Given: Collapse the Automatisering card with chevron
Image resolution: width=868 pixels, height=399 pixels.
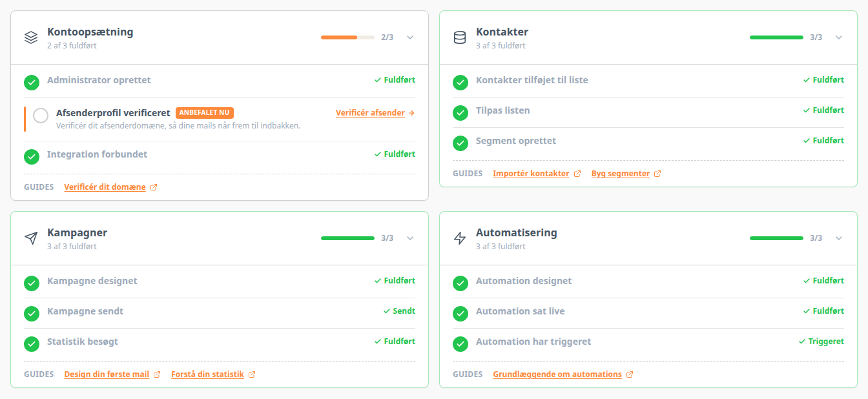Looking at the screenshot, I should point(839,238).
